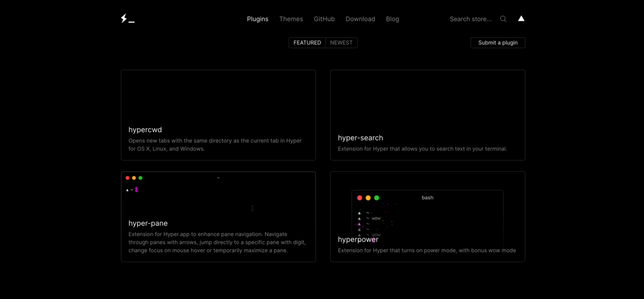Focus the Search store input field

click(x=471, y=19)
